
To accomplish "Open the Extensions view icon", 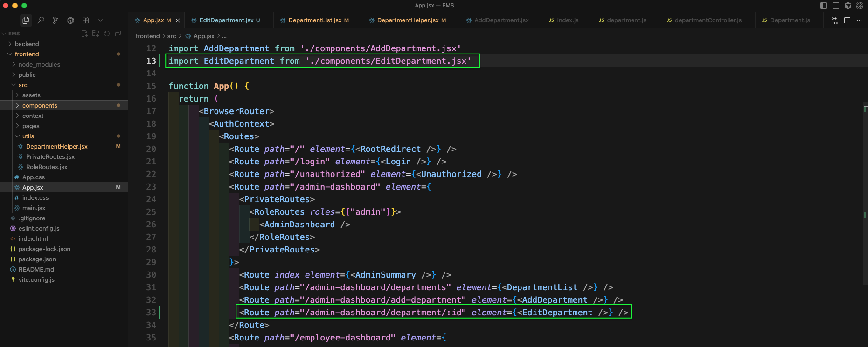I will click(86, 20).
